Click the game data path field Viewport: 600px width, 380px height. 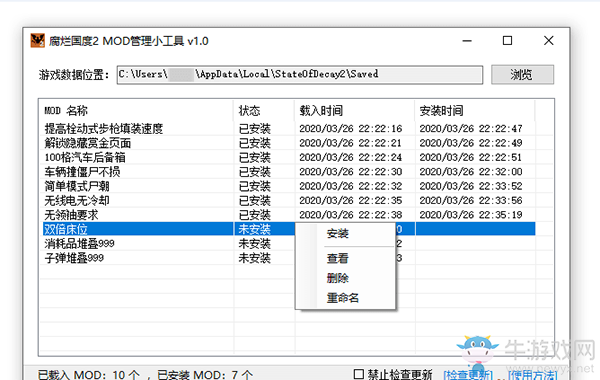(x=300, y=74)
